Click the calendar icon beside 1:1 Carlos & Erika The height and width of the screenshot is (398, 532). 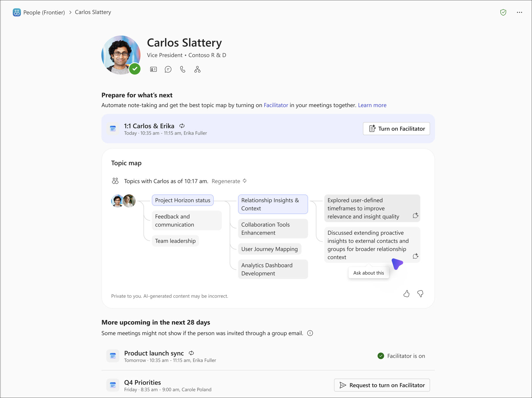point(113,128)
